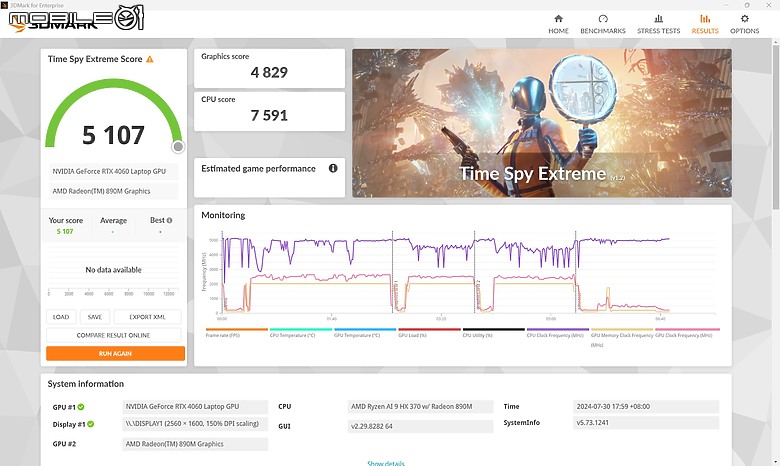Click NVIDIA GeForce RTX 4060 Laptop GPU under score
Screen dimensions: 780x466
pos(113,171)
